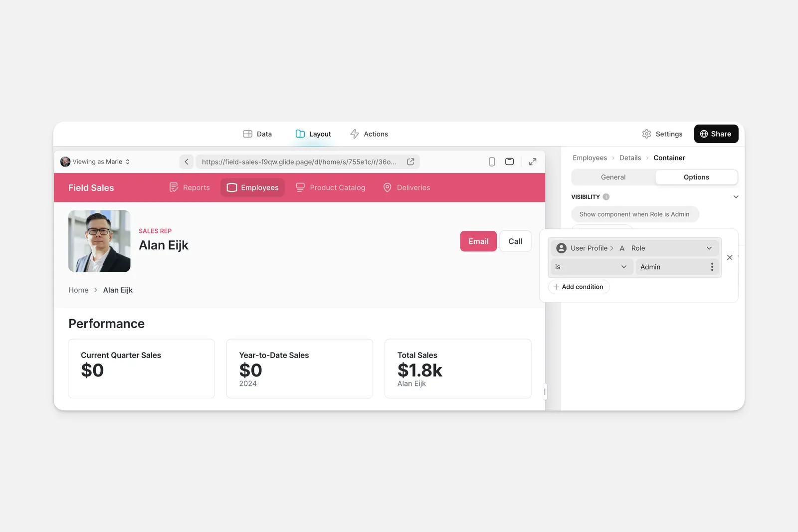Screen dimensions: 798x532
Task: Select the Year-to-Date Sales card
Action: [299, 368]
